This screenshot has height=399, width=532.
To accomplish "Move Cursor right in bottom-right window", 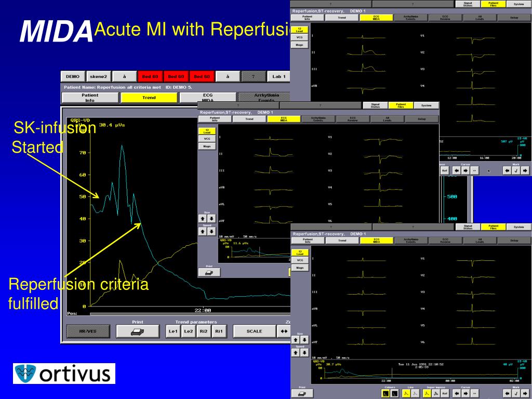I will [x=465, y=394].
